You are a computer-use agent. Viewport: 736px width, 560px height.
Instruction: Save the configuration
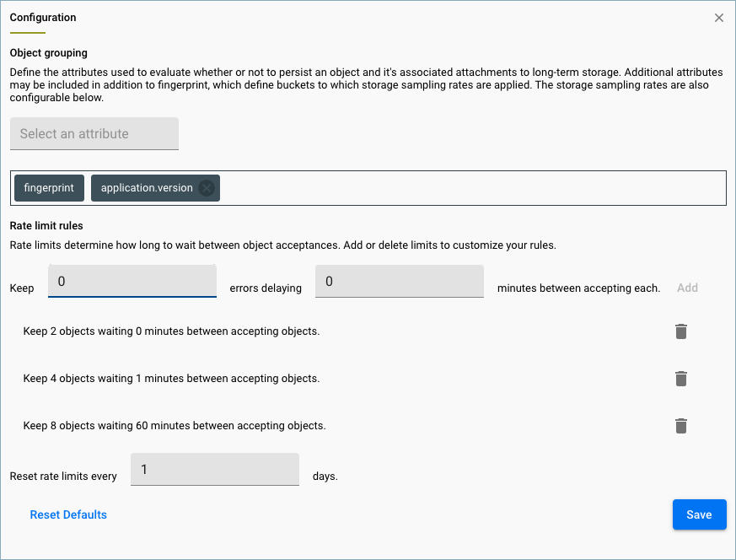699,514
